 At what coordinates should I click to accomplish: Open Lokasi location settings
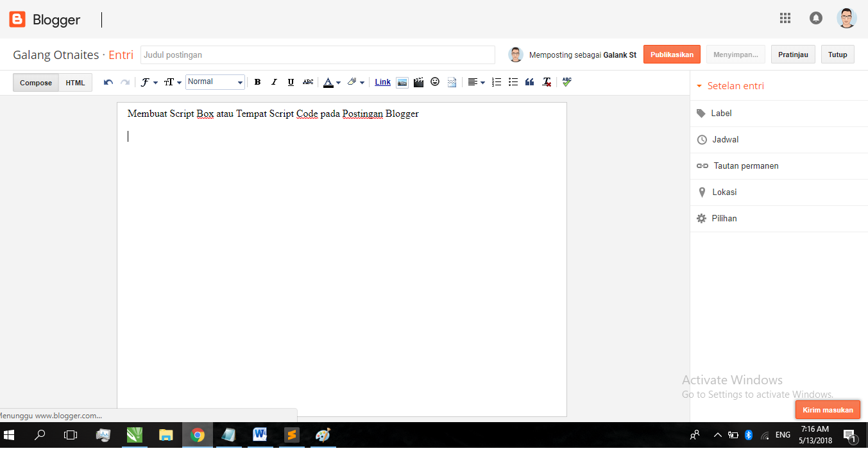(779, 192)
